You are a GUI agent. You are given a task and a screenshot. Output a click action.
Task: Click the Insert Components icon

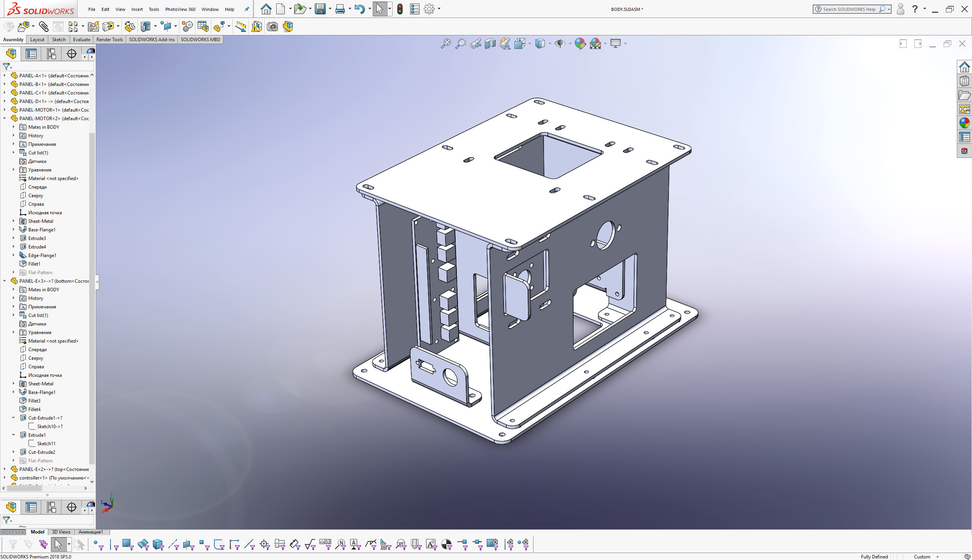(23, 26)
